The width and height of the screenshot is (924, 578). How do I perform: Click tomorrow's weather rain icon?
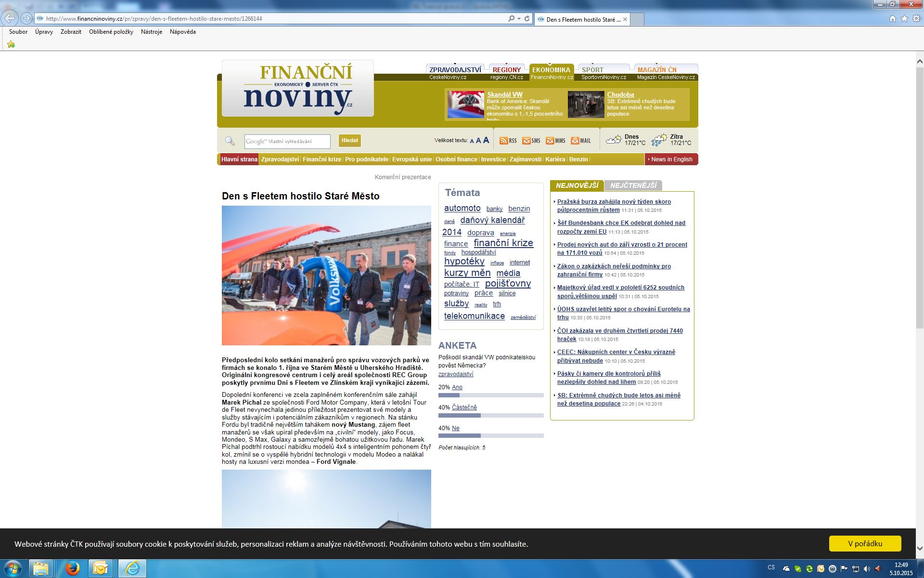(x=659, y=140)
